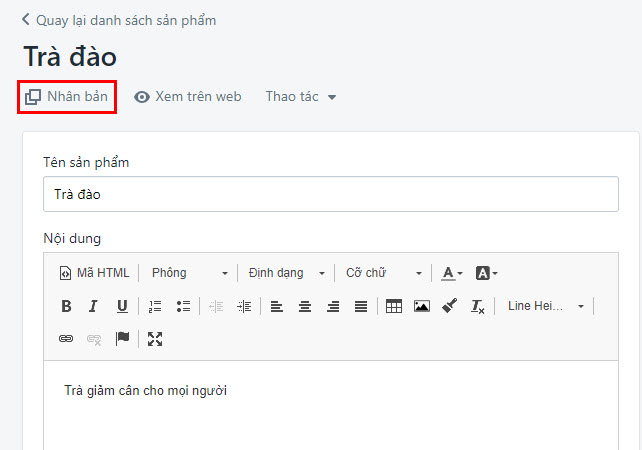Image resolution: width=642 pixels, height=450 pixels.
Task: Open the text color picker
Action: tap(452, 273)
